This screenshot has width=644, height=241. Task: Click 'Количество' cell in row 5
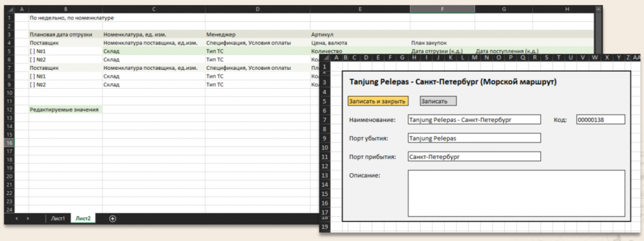click(360, 52)
